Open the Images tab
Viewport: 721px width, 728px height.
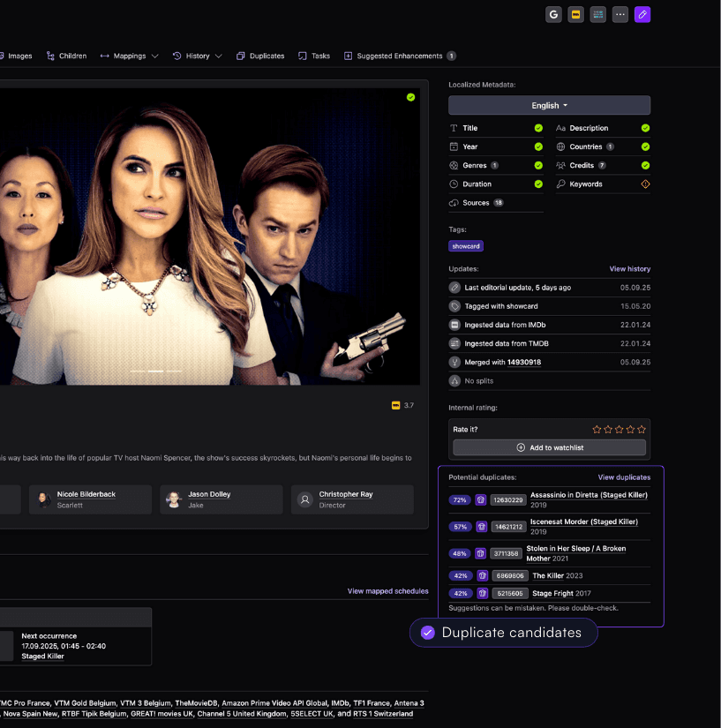tap(16, 56)
